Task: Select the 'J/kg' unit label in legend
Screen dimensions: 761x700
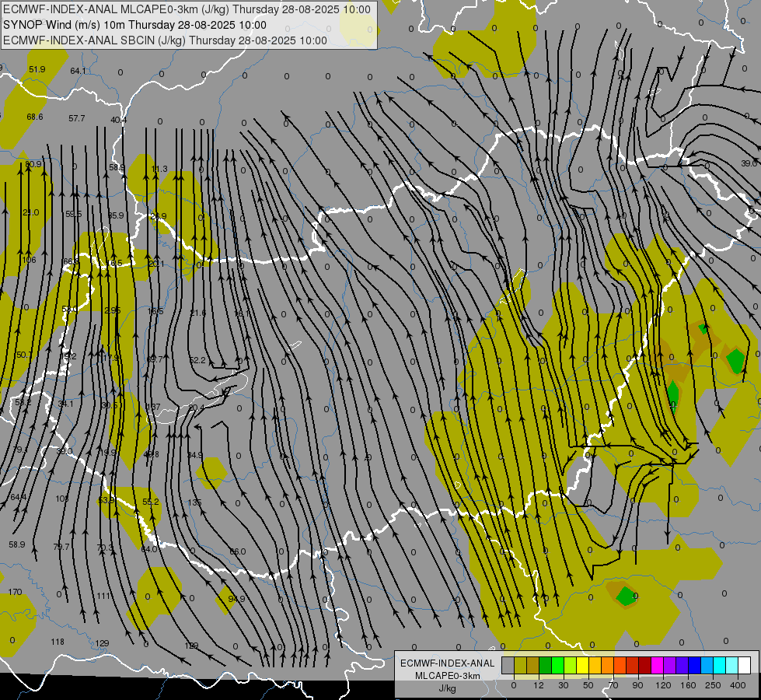Action: pos(447,688)
